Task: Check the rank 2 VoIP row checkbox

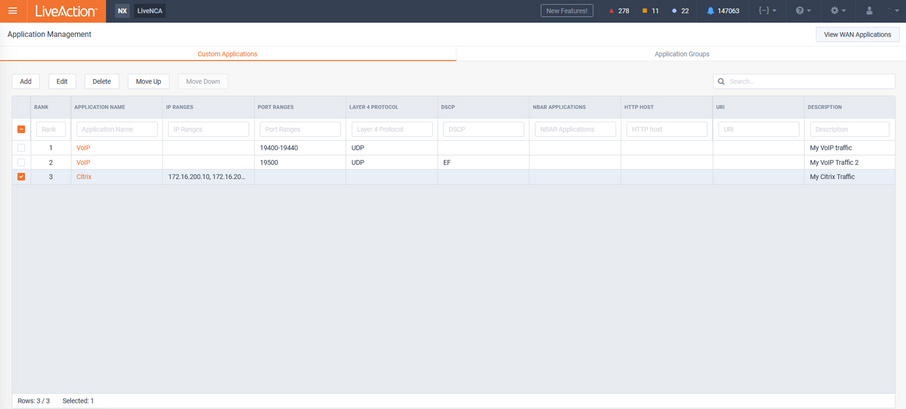Action: click(x=21, y=162)
